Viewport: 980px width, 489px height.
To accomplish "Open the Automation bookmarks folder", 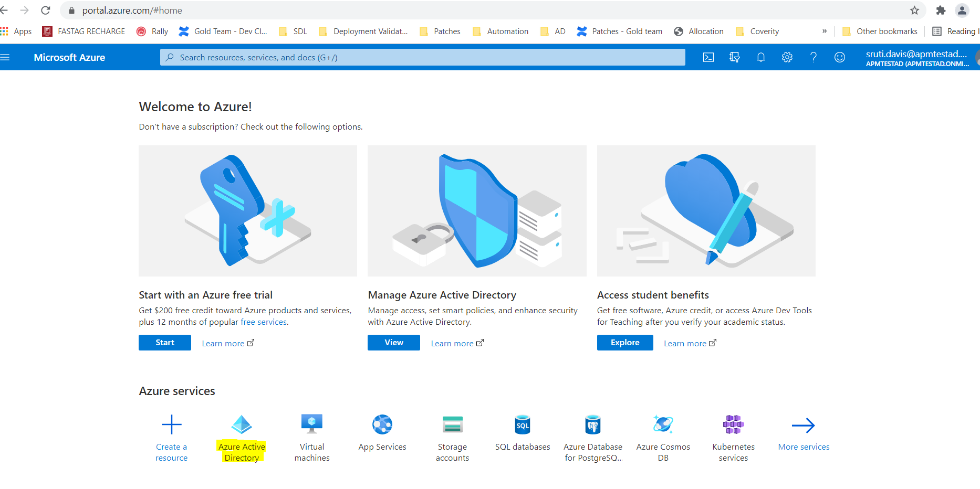I will tap(501, 31).
